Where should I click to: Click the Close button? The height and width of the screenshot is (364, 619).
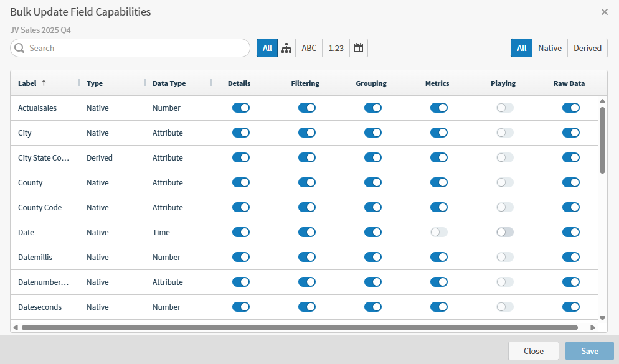click(534, 350)
